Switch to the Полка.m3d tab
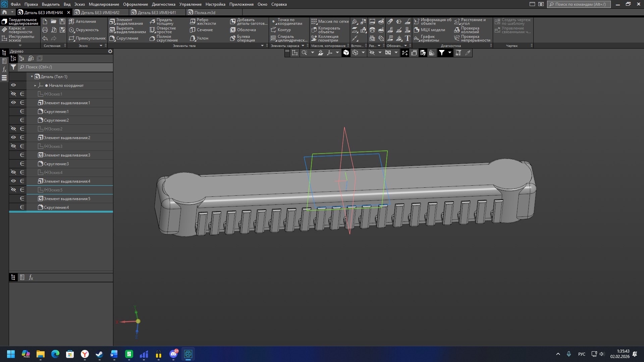Viewport: 644px width, 362px height. coord(205,12)
